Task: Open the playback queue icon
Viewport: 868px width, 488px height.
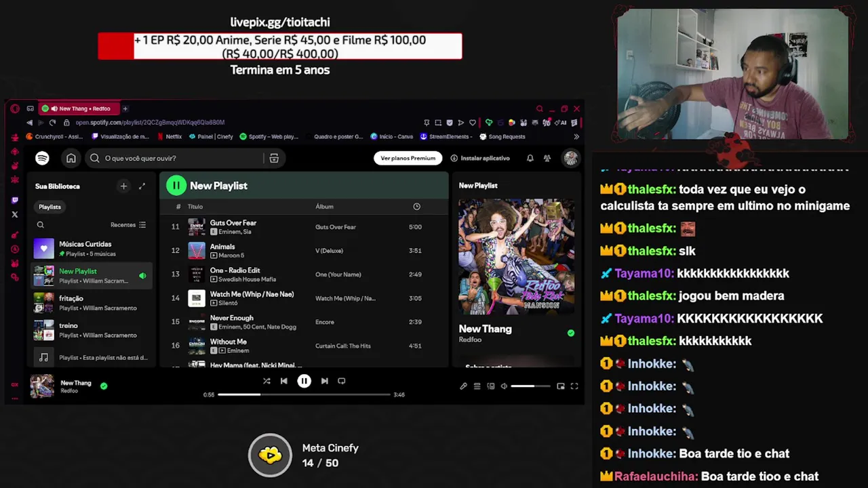Action: click(x=477, y=386)
